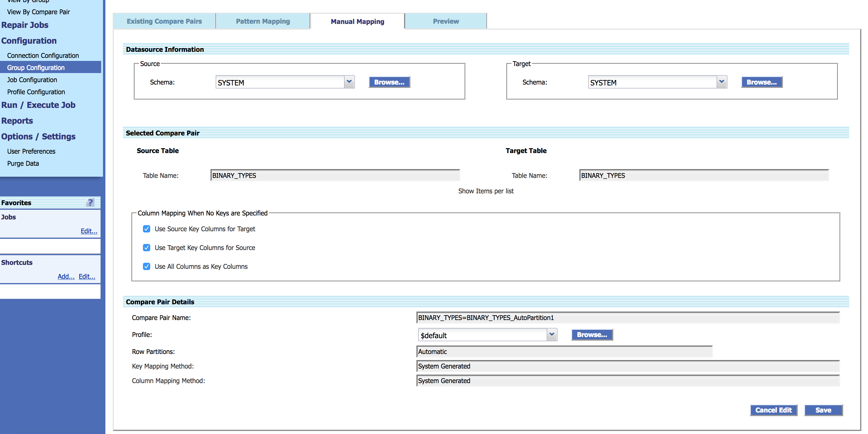
Task: Click the Cancel Edit button
Action: (773, 410)
